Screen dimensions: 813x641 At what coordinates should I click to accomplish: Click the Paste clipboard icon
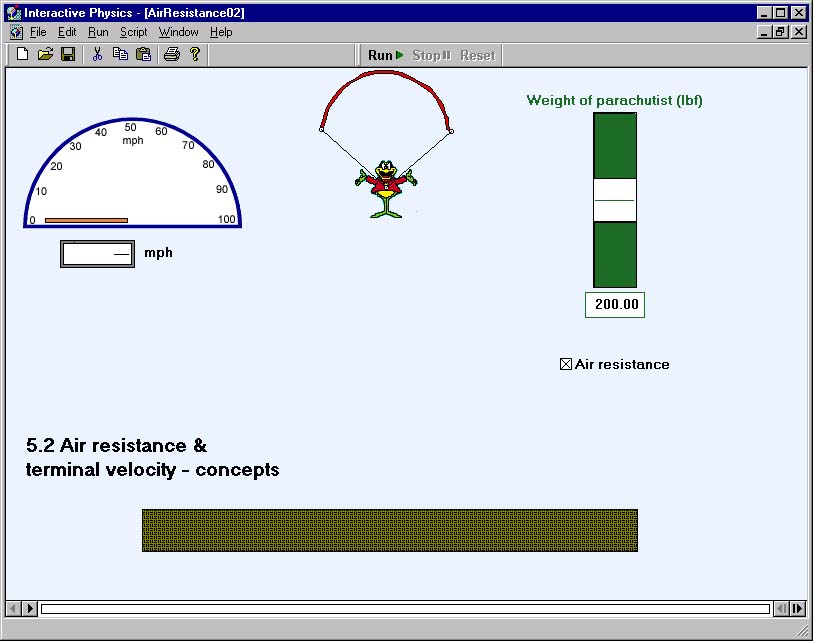(143, 54)
